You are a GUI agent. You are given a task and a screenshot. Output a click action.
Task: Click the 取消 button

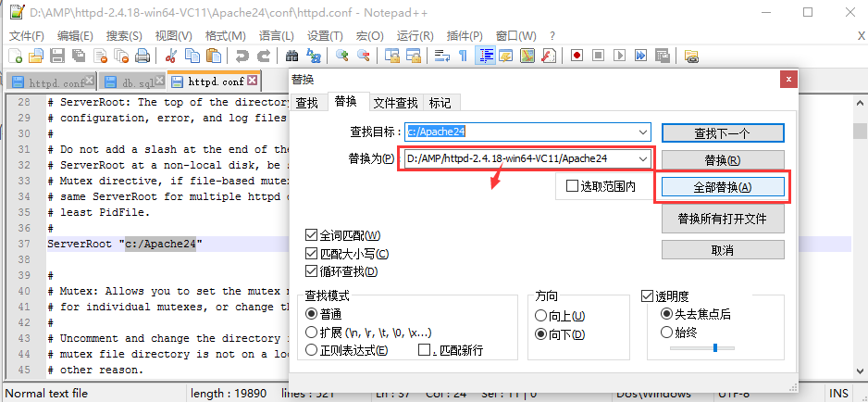[723, 250]
